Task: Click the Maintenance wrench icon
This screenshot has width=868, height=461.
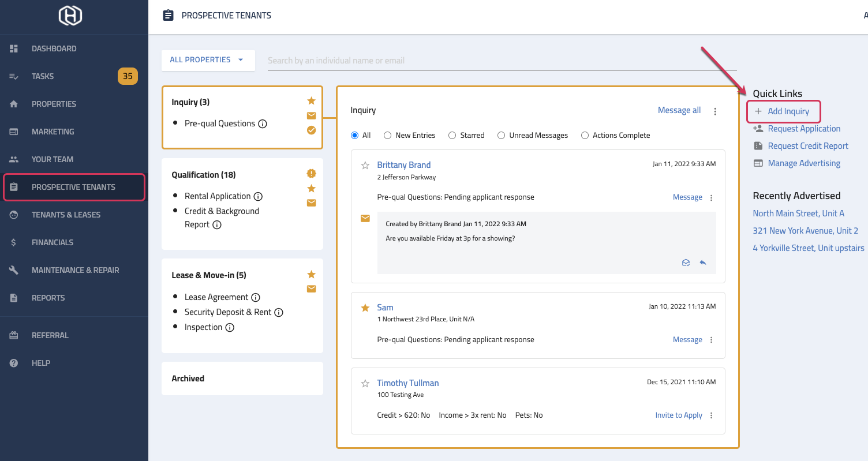Action: (14, 270)
